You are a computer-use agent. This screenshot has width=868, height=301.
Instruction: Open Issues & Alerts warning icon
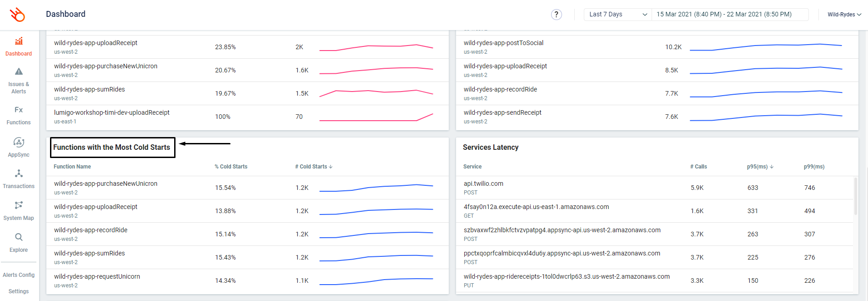point(19,71)
